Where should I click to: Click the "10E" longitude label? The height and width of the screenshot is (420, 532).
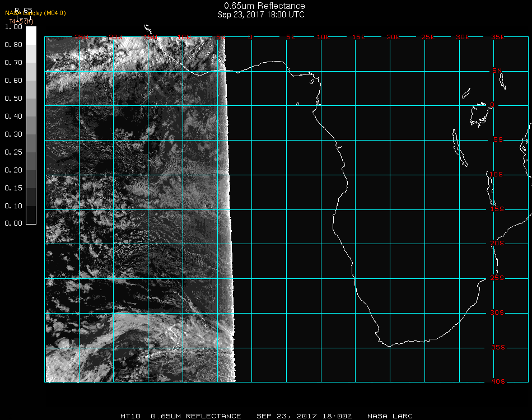(323, 37)
